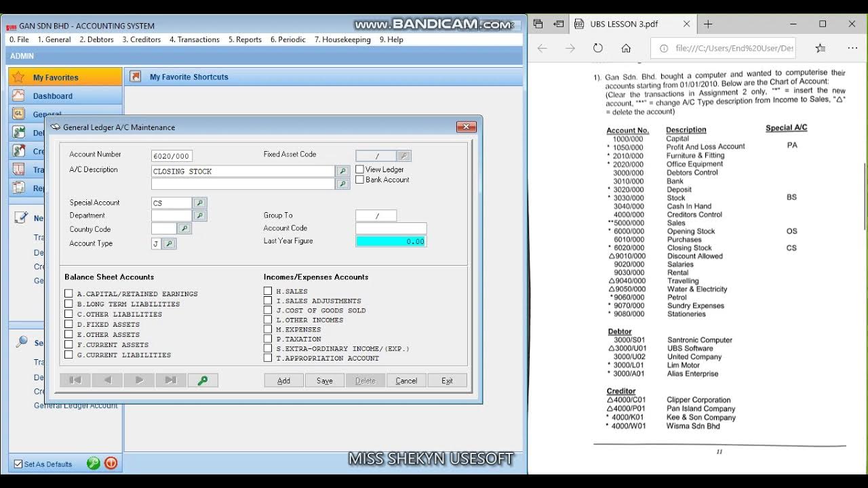This screenshot has height=488, width=868.
Task: Open the Special Account lookup button
Action: click(199, 203)
